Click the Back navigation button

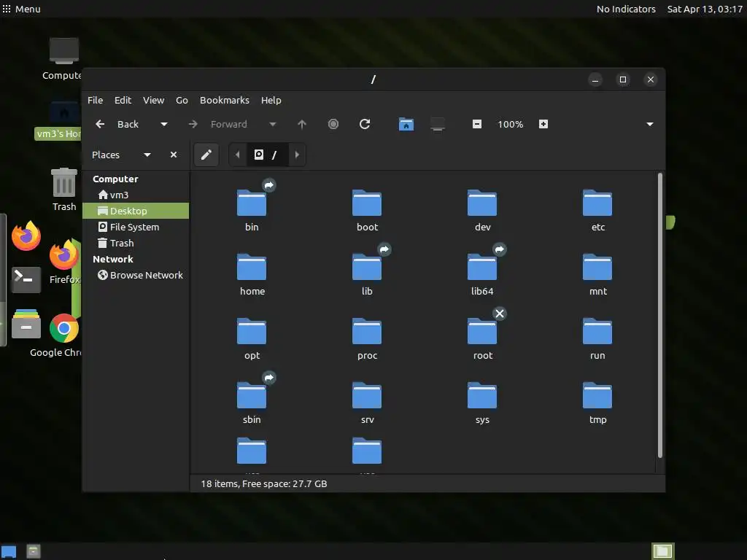[117, 124]
